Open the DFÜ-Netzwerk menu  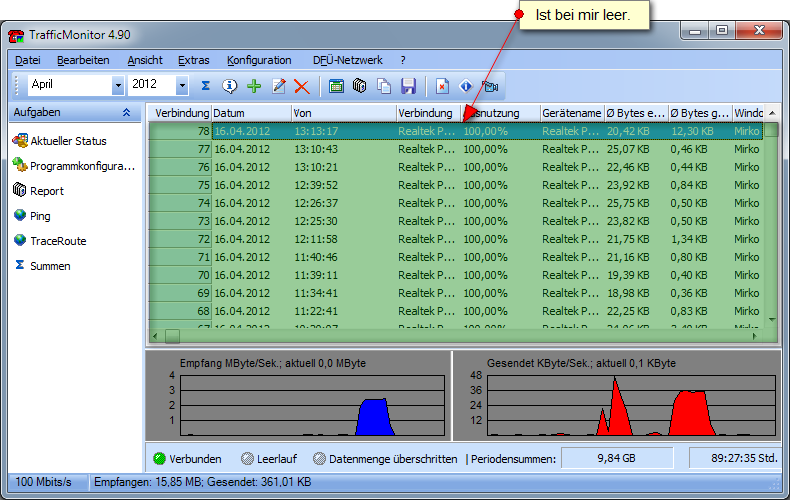[348, 60]
